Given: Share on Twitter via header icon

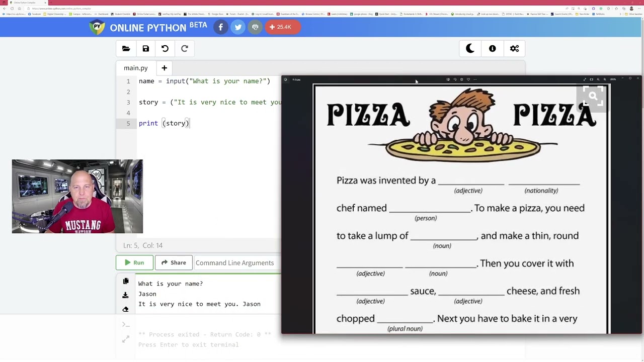Looking at the screenshot, I should [x=238, y=27].
